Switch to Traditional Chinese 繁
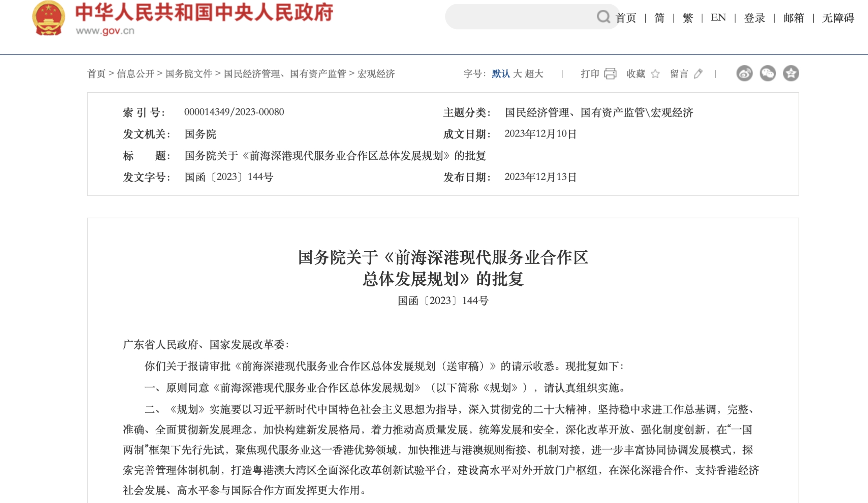Screen dimensions: 868x503 [687, 18]
